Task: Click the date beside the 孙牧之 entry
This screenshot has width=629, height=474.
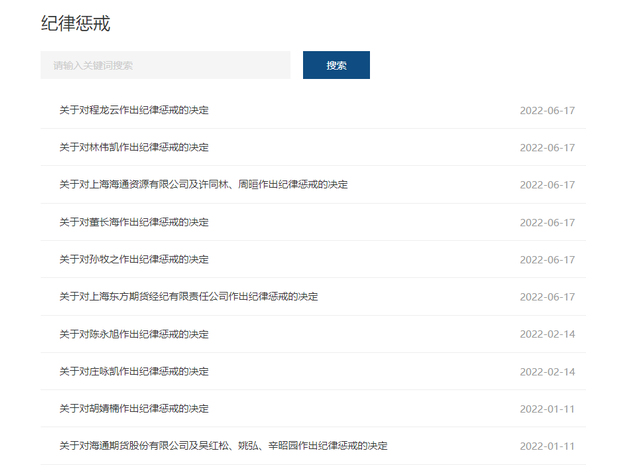Action: [547, 259]
